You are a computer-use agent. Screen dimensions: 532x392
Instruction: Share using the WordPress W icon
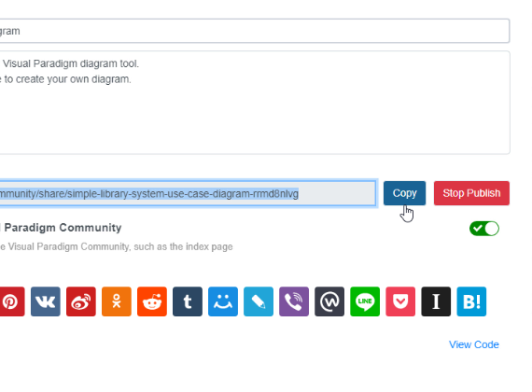coord(329,301)
